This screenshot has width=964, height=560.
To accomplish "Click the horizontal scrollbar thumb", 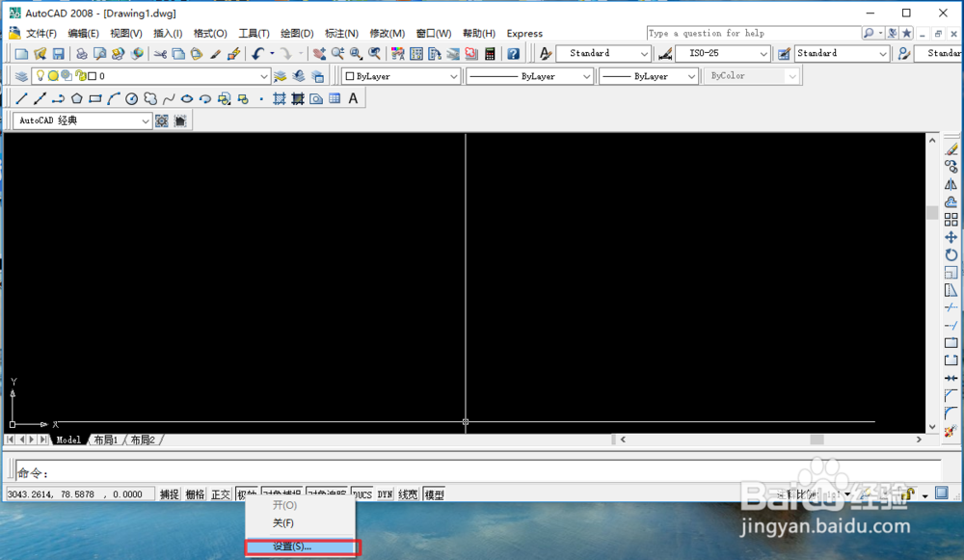I will point(817,440).
